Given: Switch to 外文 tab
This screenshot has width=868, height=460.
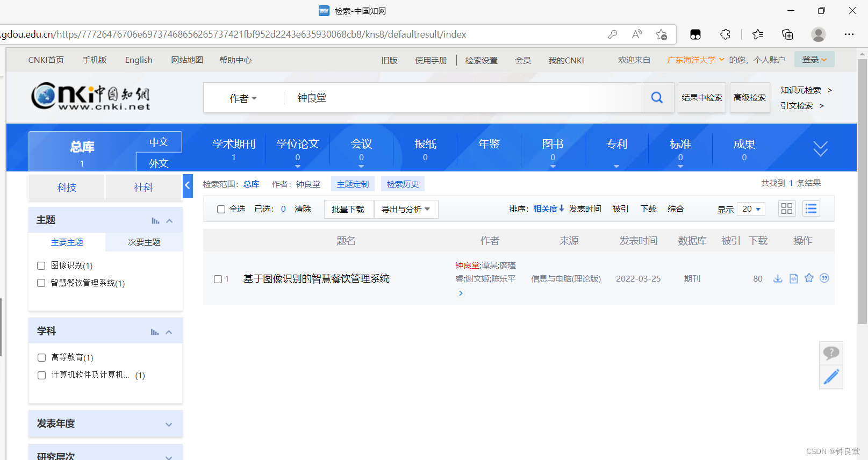Looking at the screenshot, I should click(159, 163).
